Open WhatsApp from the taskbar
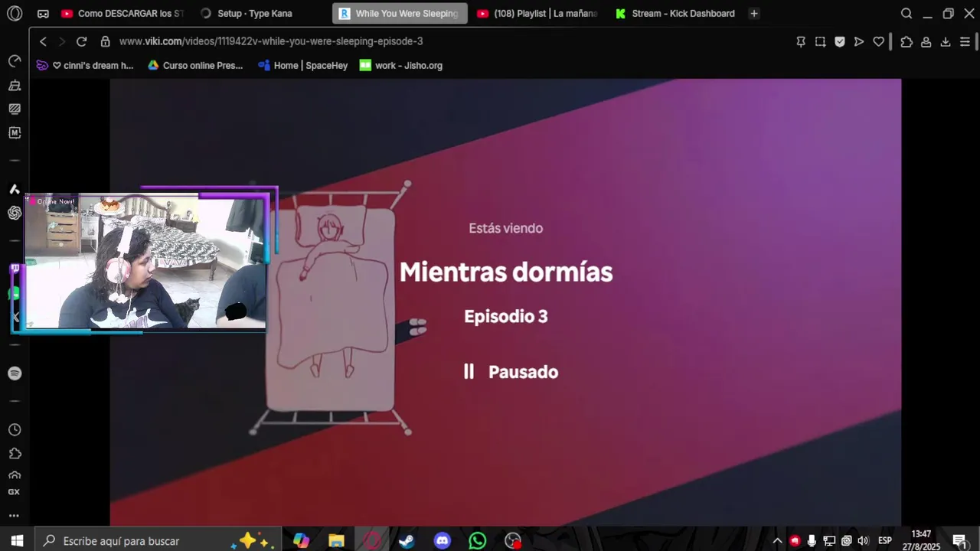The width and height of the screenshot is (980, 551). [x=478, y=541]
